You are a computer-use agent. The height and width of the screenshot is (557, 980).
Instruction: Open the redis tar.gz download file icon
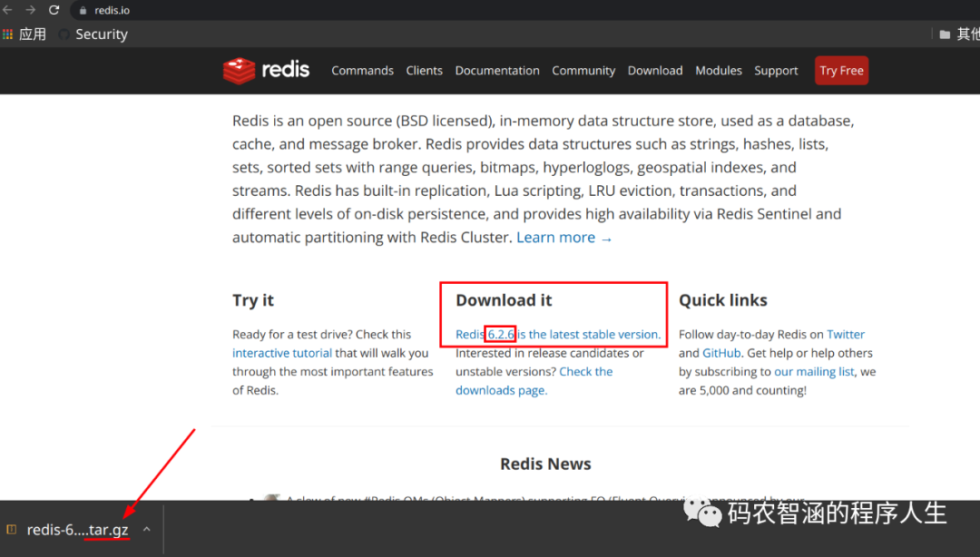[x=11, y=530]
